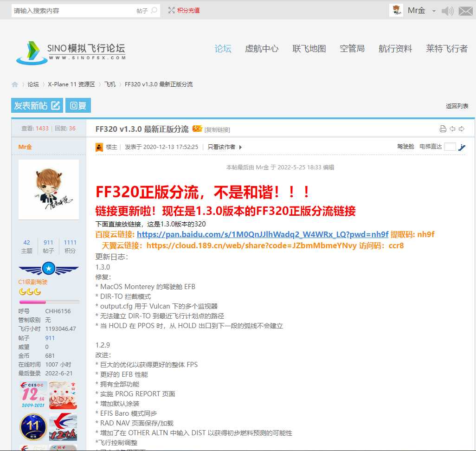Viewport: 476px width, 451px height.
Task: Click the speaker notification icon
Action: pyautogui.click(x=447, y=11)
